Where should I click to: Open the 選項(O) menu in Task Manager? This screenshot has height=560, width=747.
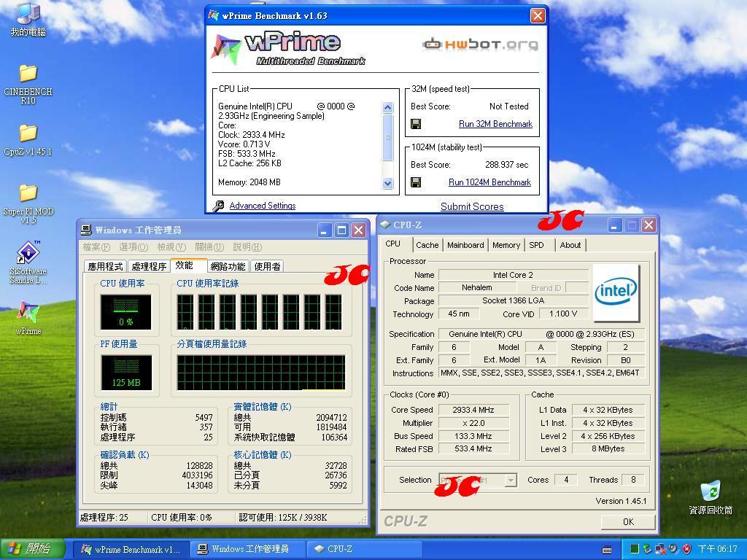click(x=133, y=247)
